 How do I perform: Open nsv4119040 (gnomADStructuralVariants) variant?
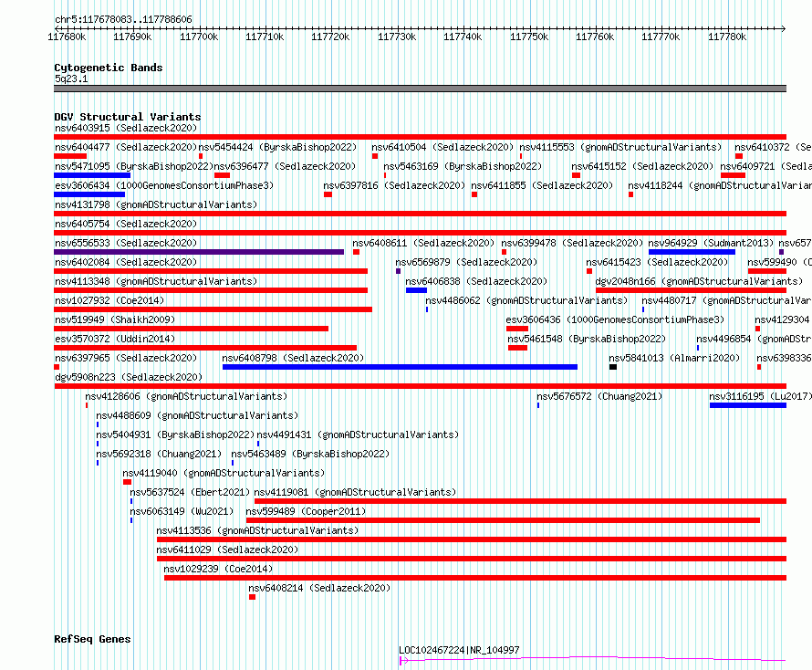point(224,473)
